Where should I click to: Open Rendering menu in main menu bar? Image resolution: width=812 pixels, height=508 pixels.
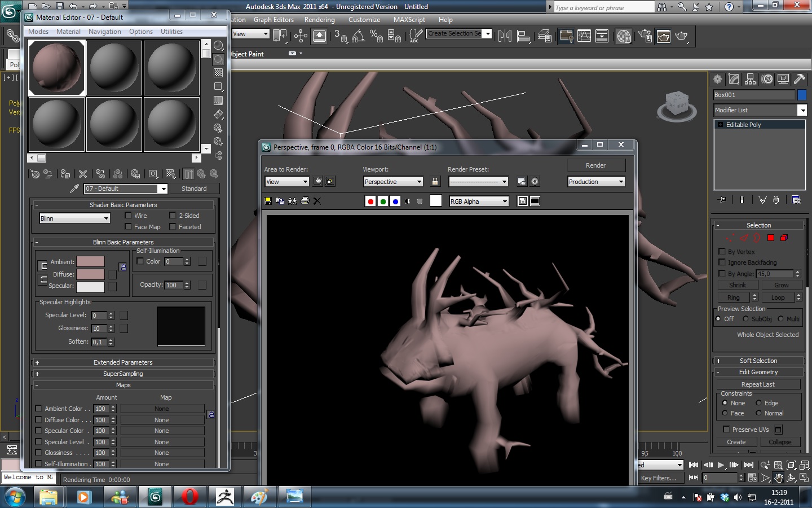320,20
